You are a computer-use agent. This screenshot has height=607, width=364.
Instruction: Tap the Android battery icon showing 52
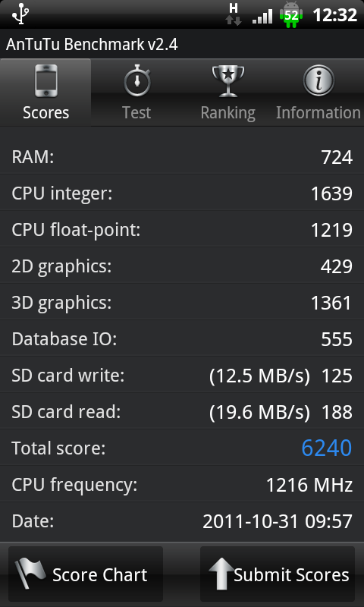(x=291, y=14)
